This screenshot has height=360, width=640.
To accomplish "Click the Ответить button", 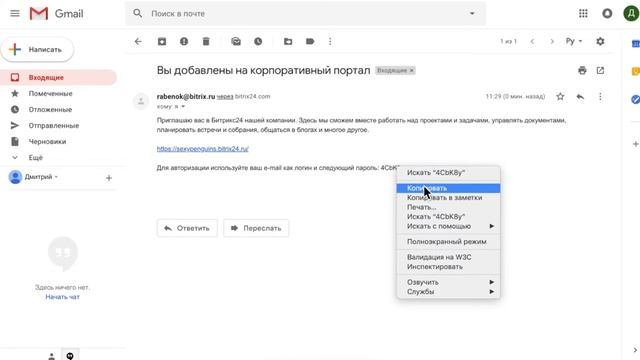I will click(187, 228).
